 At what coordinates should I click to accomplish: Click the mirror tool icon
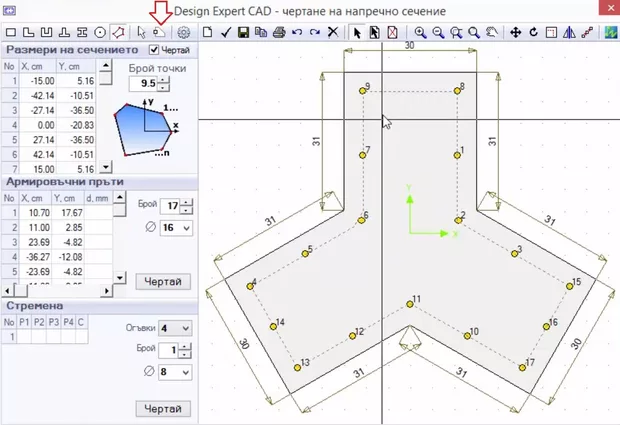569,32
